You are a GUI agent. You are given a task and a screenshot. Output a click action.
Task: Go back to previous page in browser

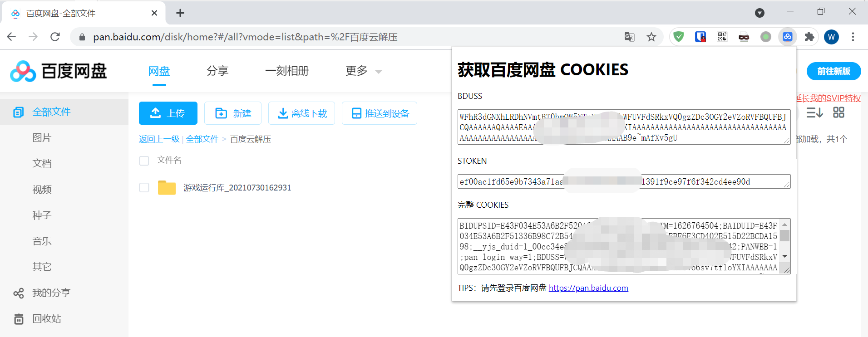click(x=12, y=37)
